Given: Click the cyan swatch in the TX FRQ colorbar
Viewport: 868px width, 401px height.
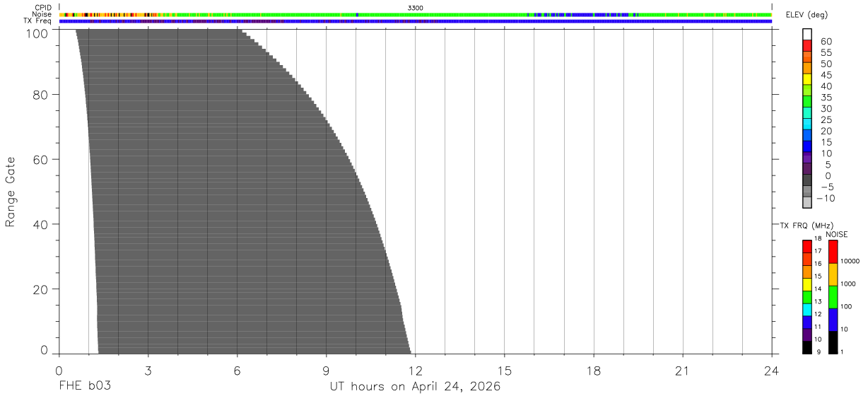Looking at the screenshot, I should click(x=807, y=310).
